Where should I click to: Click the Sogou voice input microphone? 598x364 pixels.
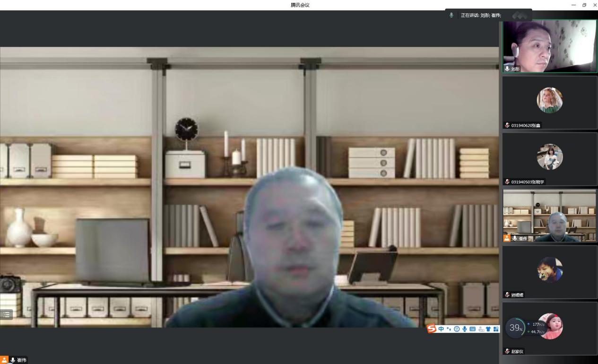(465, 329)
